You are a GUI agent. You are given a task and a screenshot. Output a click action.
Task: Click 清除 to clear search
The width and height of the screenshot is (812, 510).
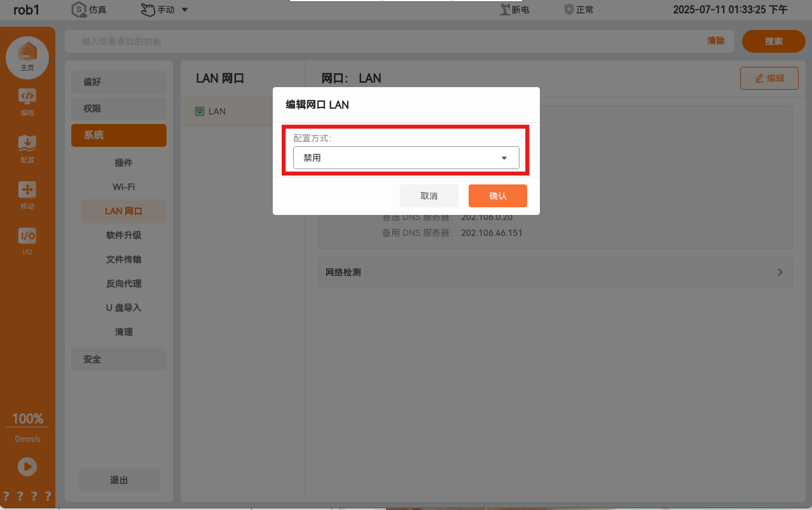click(x=716, y=41)
